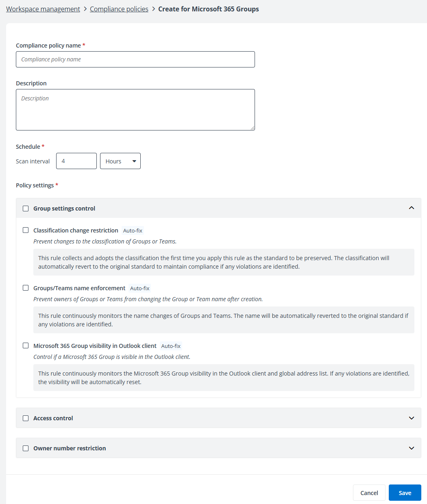Check "Microsoft 365 Group visibility in Outlook client"
The height and width of the screenshot is (504, 427).
pos(26,345)
